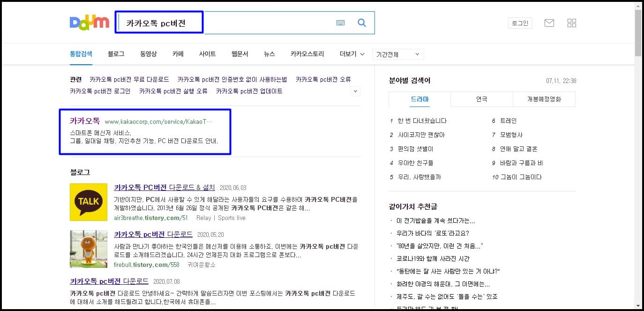The image size is (644, 311).
Task: Open article 우리가 바다의 '로또'라고요?
Action: (x=433, y=233)
